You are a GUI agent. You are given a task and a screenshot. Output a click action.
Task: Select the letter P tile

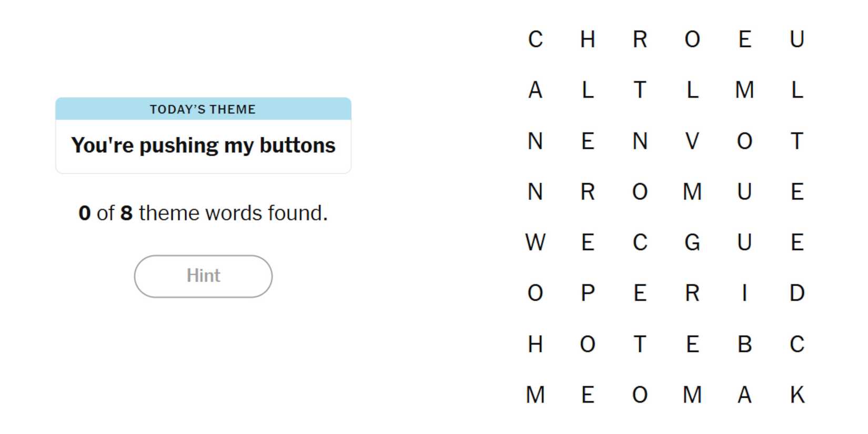(x=587, y=293)
